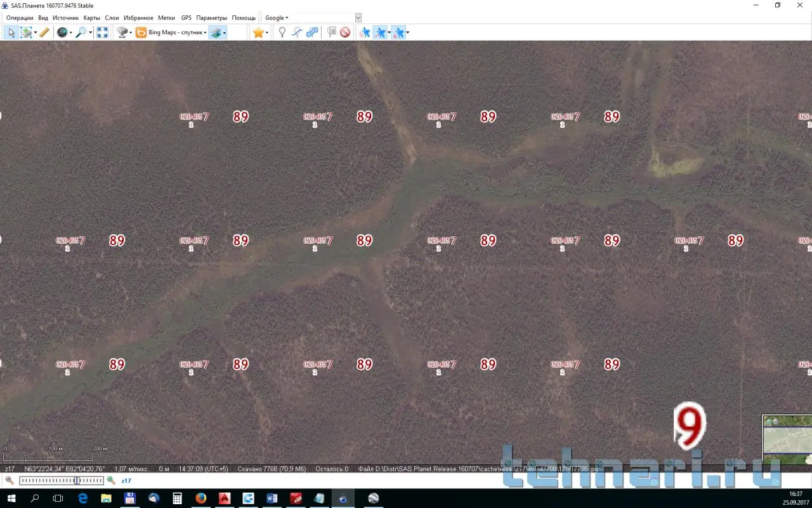Open the GPS menu

[186, 18]
